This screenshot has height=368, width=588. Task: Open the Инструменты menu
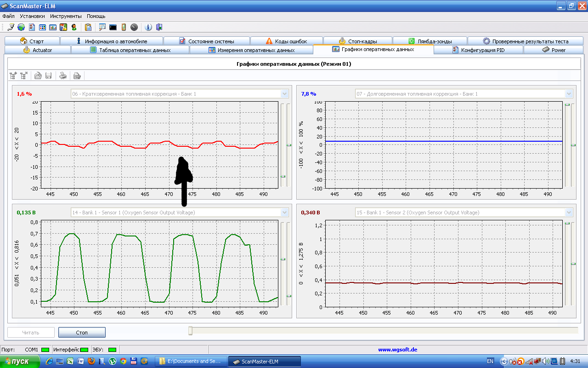point(66,16)
